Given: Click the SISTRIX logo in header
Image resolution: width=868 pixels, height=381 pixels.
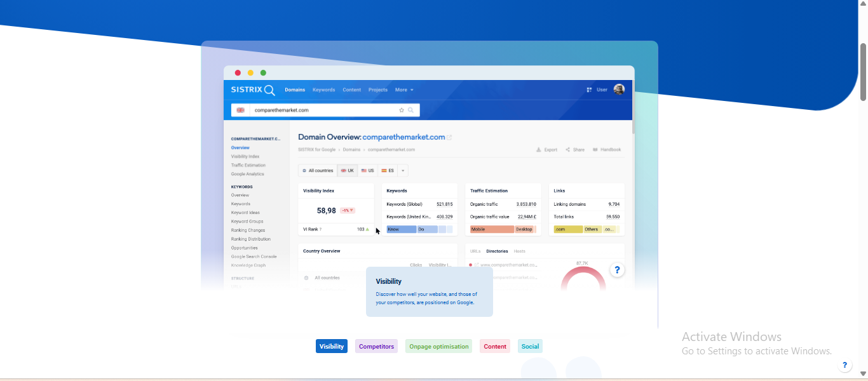Looking at the screenshot, I should click(x=253, y=90).
